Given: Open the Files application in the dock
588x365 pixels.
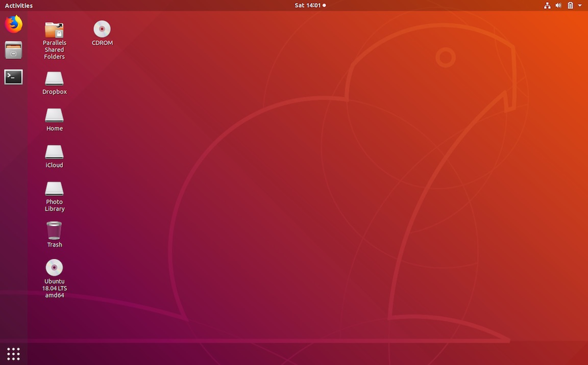Looking at the screenshot, I should tap(13, 50).
